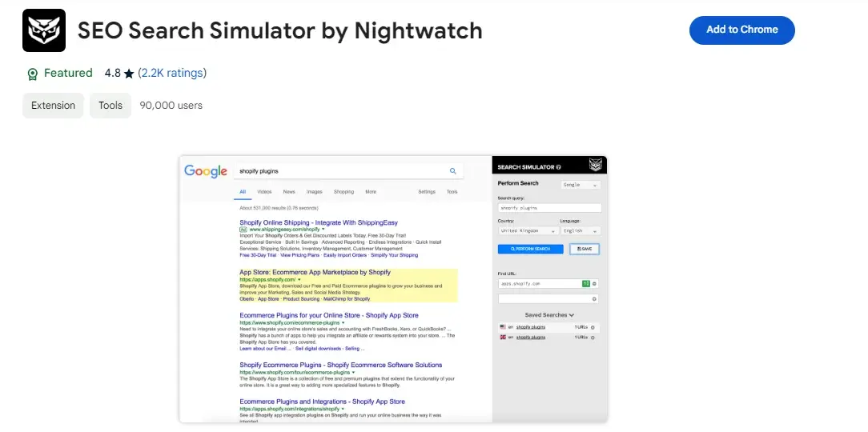Open the Shopify Online Shipping ShippingEasy result
This screenshot has width=868, height=432.
(x=319, y=222)
